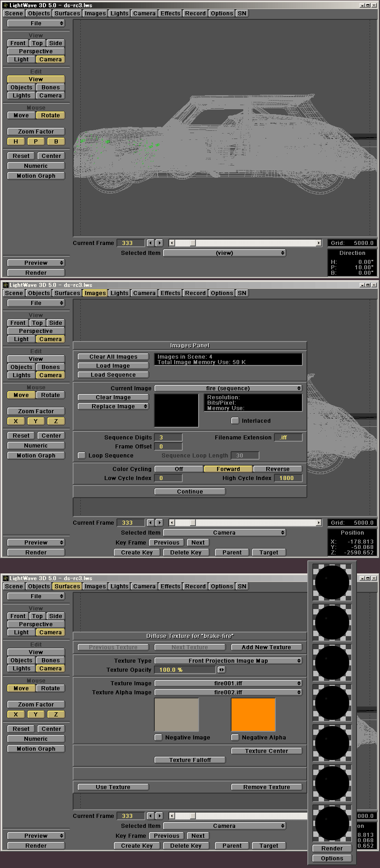Screen dimensions: 380x868
Task: Enable the Interlaced checkbox
Action: 235,420
